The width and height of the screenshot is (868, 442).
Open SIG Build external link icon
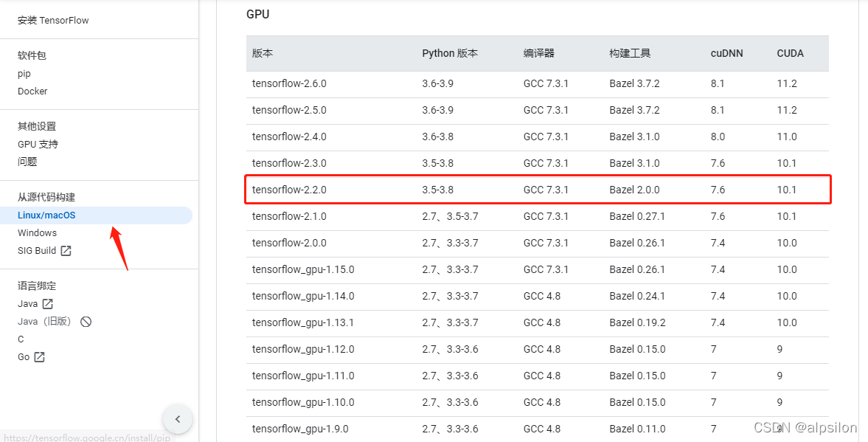tap(66, 250)
